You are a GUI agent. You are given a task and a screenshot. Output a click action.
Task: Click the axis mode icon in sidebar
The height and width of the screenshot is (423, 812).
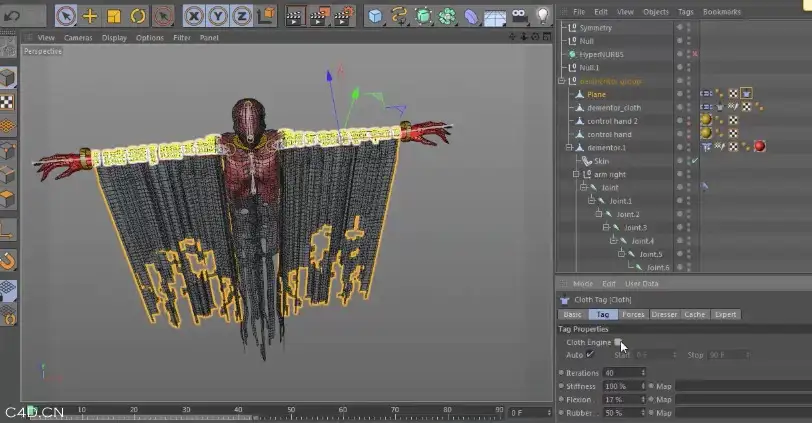click(8, 230)
